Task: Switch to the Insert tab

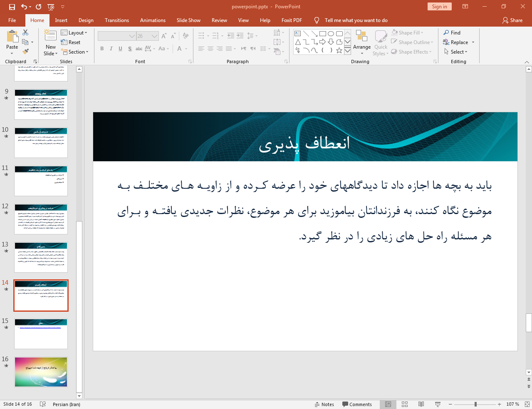Action: 61,20
